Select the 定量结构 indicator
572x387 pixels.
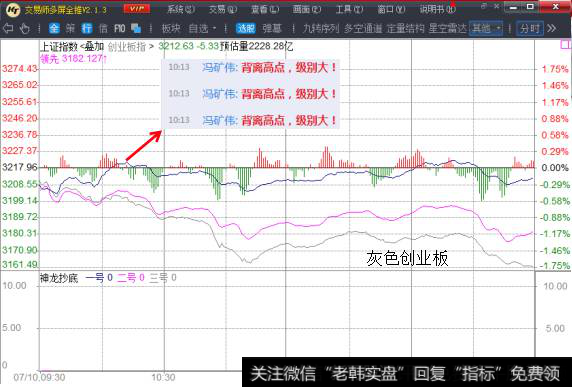pos(406,28)
